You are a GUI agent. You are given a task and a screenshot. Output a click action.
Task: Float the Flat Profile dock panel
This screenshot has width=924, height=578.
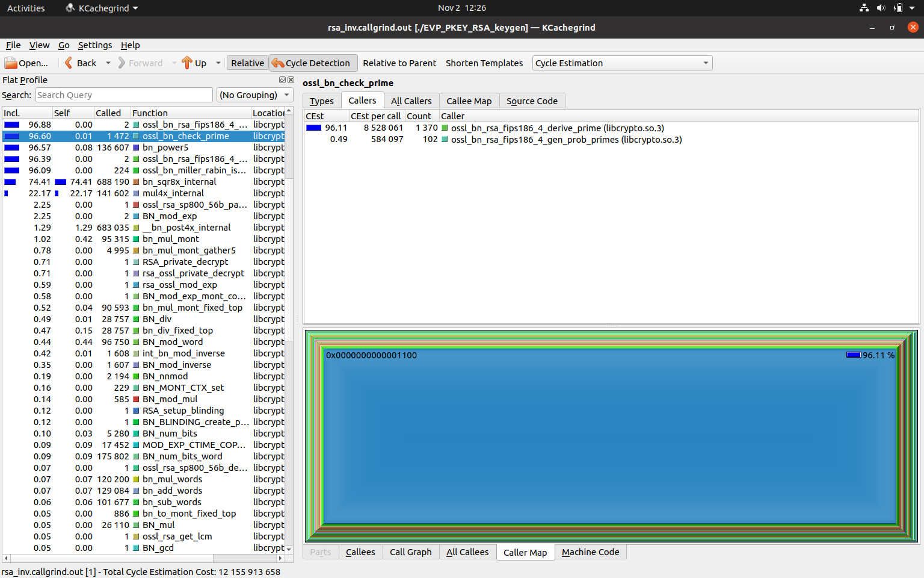282,80
